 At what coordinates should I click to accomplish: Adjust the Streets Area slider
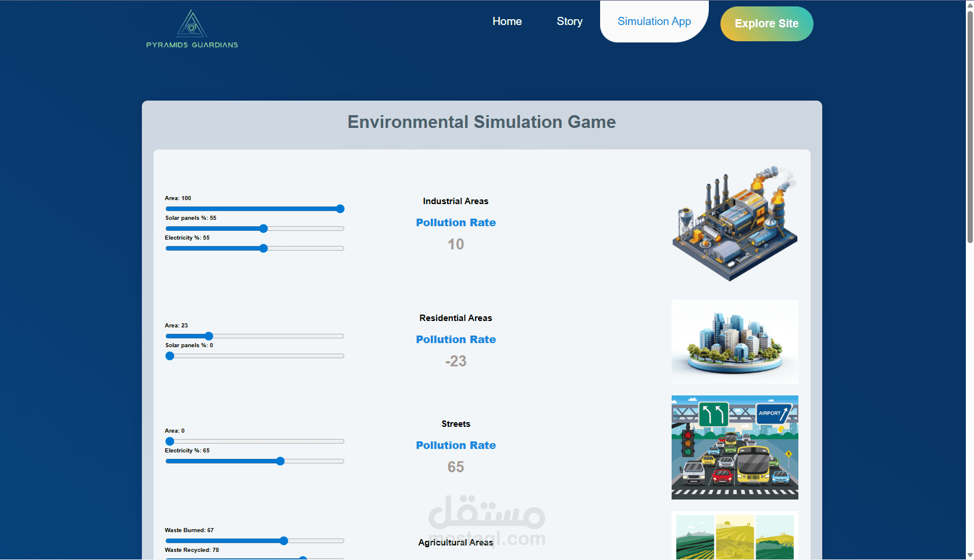click(x=255, y=441)
